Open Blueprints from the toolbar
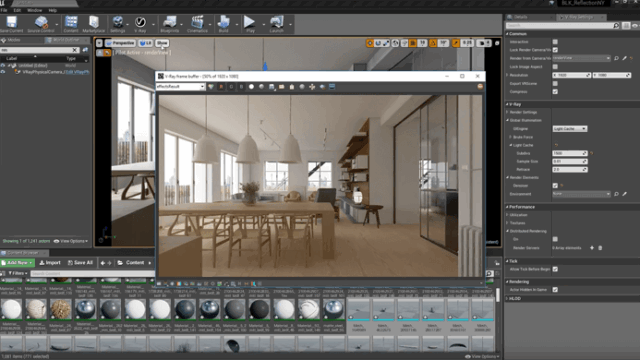Screen dimensions: 640x360 point(169,24)
